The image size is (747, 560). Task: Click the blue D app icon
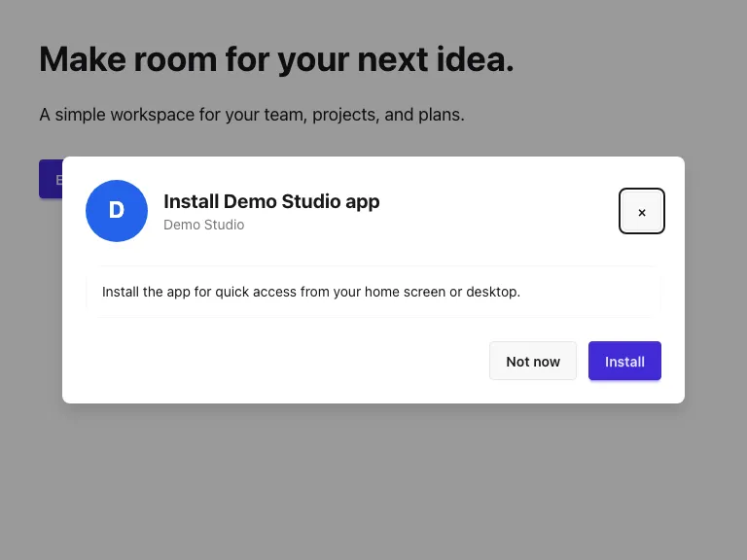click(117, 210)
